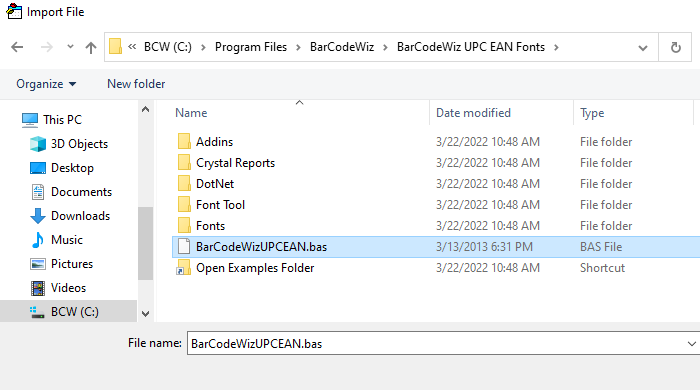The width and height of the screenshot is (700, 390).
Task: Click BarCodeWiz in the breadcrumb path
Action: tap(342, 47)
